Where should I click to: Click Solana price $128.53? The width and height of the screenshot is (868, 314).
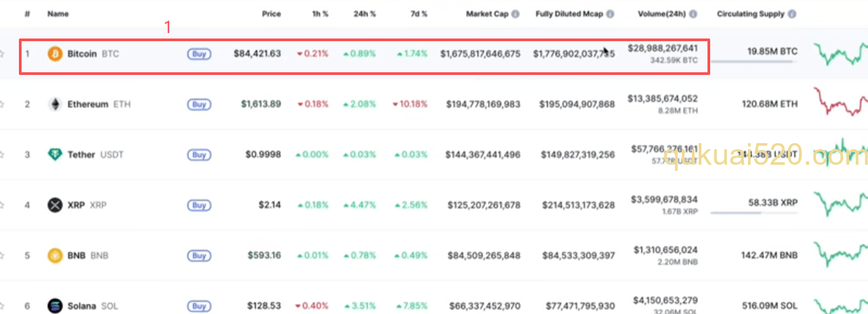tap(264, 306)
